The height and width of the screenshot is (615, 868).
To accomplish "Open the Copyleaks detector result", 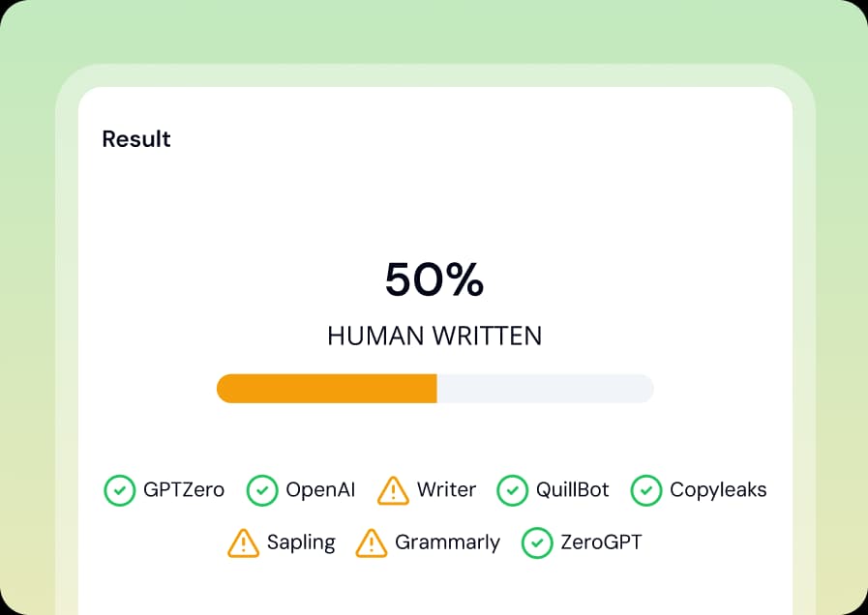I will [x=718, y=490].
